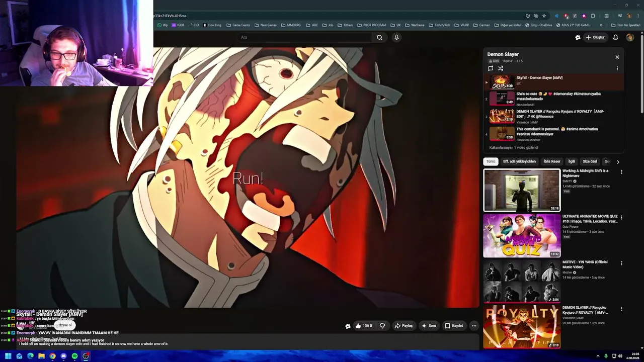The height and width of the screenshot is (362, 644).
Task: Open options for Ultimate Animated Movie Quiz video
Action: 621,218
